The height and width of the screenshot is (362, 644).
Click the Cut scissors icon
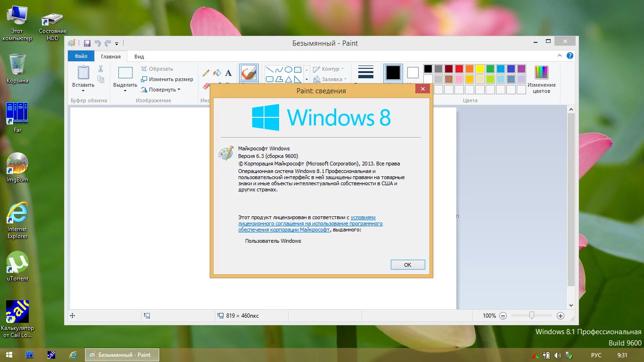coord(100,69)
